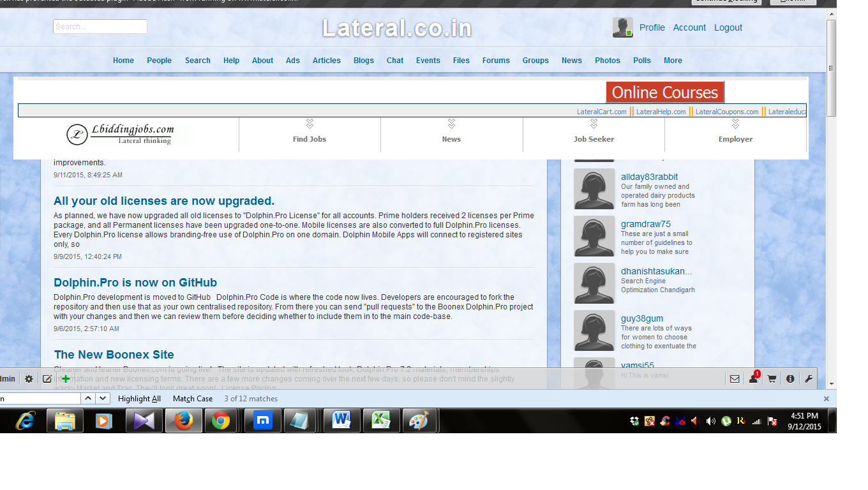Click the gear settings icon in admin toolbar
868x490 pixels.
pyautogui.click(x=29, y=379)
